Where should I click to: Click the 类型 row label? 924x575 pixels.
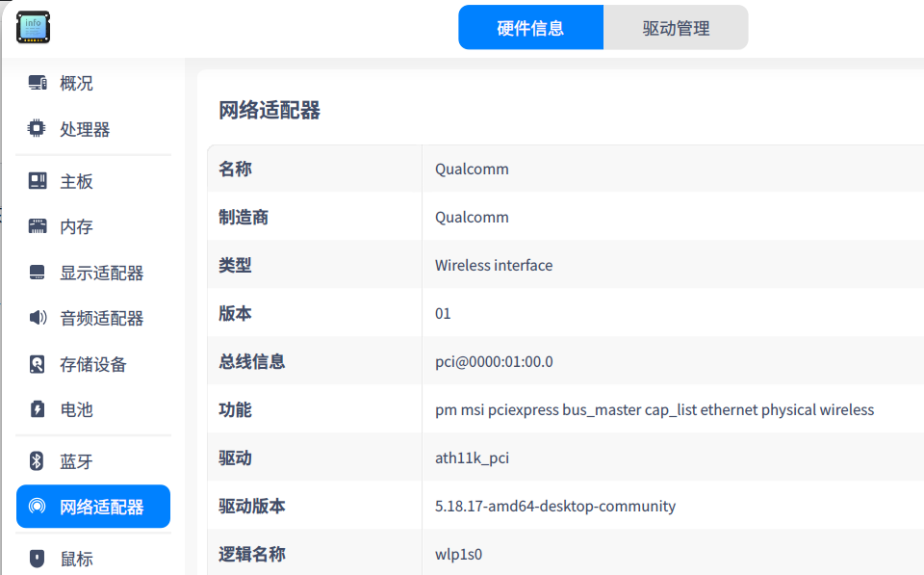click(x=235, y=266)
